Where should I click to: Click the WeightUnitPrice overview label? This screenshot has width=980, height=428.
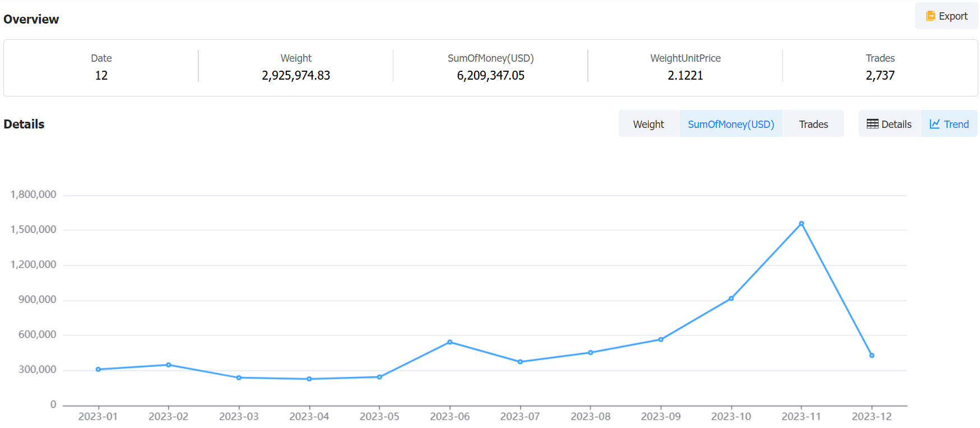click(x=685, y=58)
